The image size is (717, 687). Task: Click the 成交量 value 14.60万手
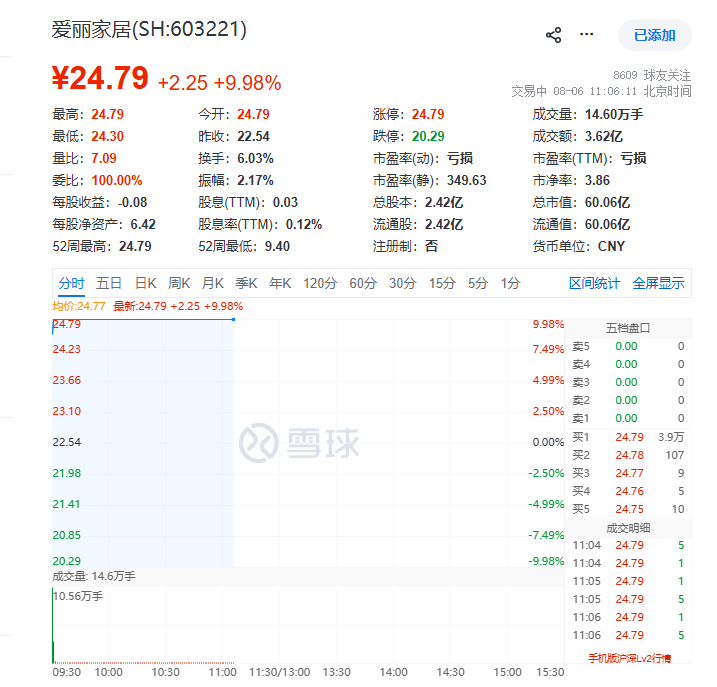(614, 114)
